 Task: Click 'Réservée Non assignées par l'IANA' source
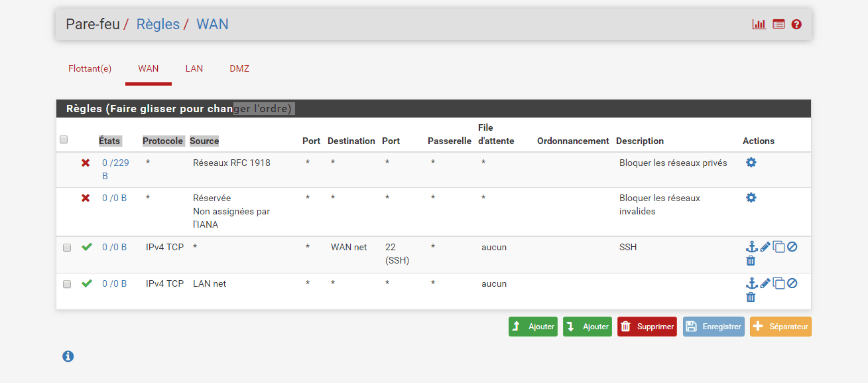[x=231, y=211]
